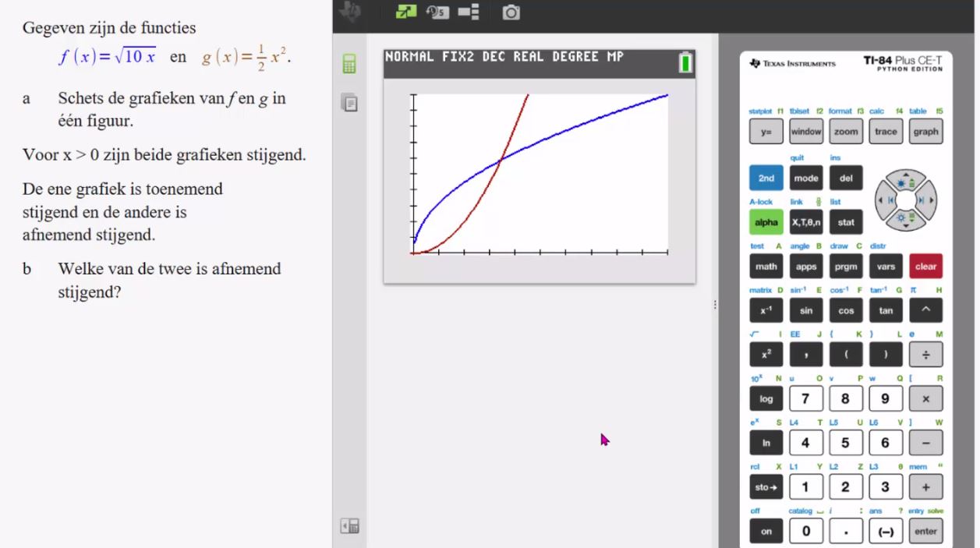
Task: Click the bottom-left calculator panel icon
Action: coord(349,526)
